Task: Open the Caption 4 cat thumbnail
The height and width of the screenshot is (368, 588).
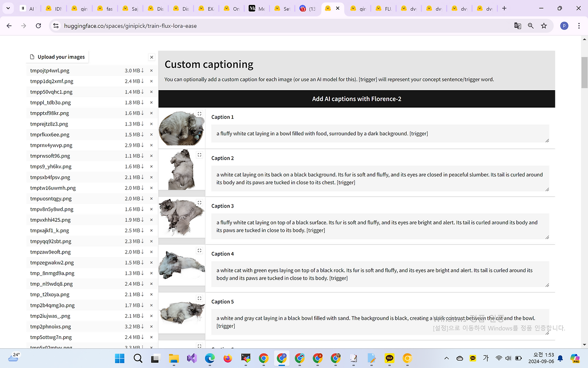Action: click(x=182, y=265)
